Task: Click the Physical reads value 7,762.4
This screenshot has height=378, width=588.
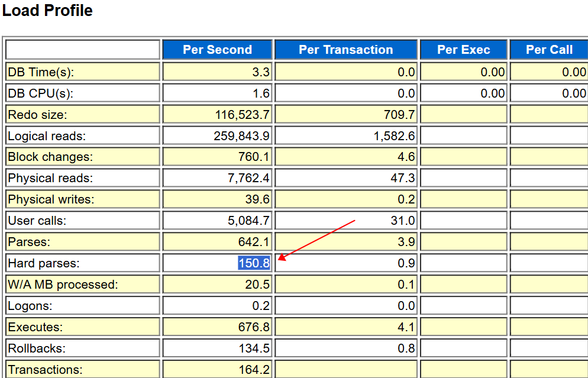Action: [x=249, y=178]
